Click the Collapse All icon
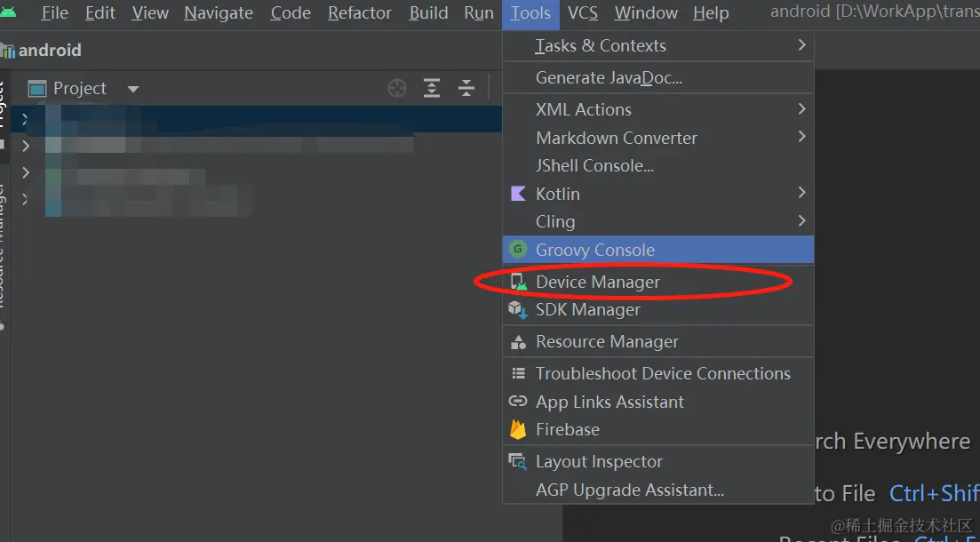Viewport: 980px width, 542px height. point(466,88)
